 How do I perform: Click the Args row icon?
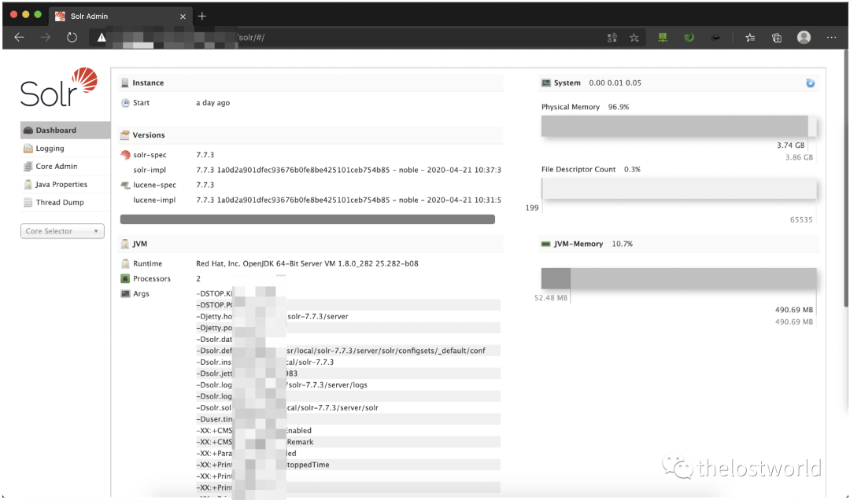(x=125, y=294)
